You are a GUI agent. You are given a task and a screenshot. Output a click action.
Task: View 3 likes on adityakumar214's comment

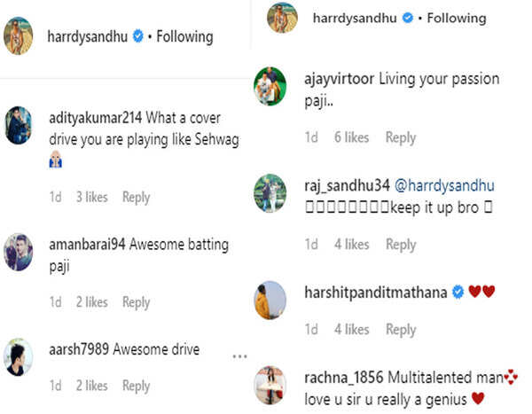(92, 198)
